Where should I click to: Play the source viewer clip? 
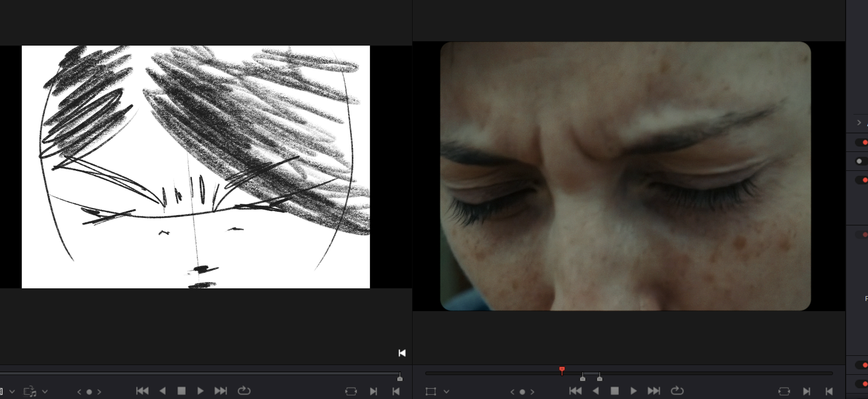pyautogui.click(x=200, y=391)
